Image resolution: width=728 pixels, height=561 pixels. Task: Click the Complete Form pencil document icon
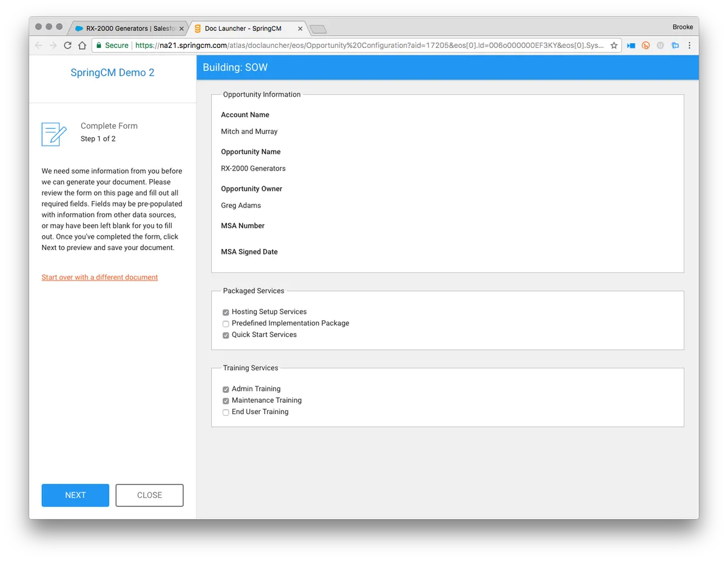pos(54,134)
